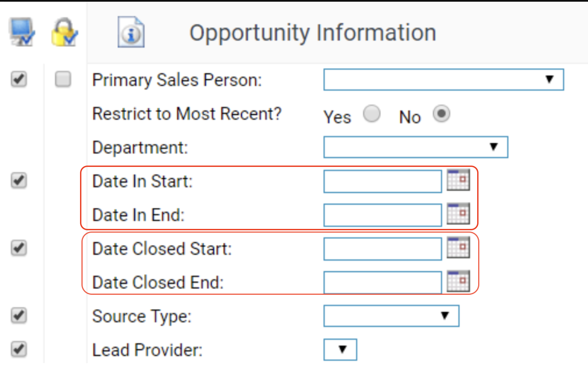588x370 pixels.
Task: Toggle the checkbox beside Date In Start
Action: [x=19, y=181]
